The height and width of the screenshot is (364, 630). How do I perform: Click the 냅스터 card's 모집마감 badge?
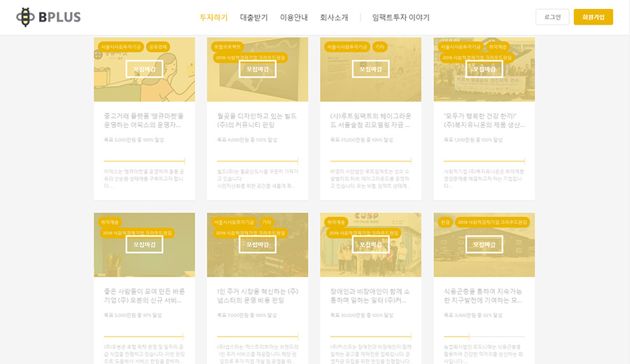coord(257,244)
